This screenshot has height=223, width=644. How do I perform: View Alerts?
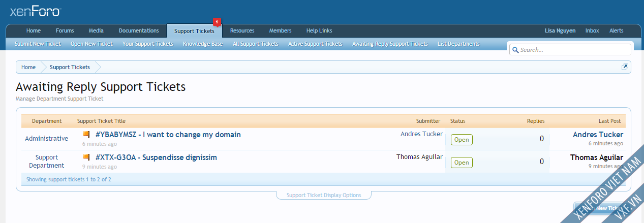pos(617,30)
